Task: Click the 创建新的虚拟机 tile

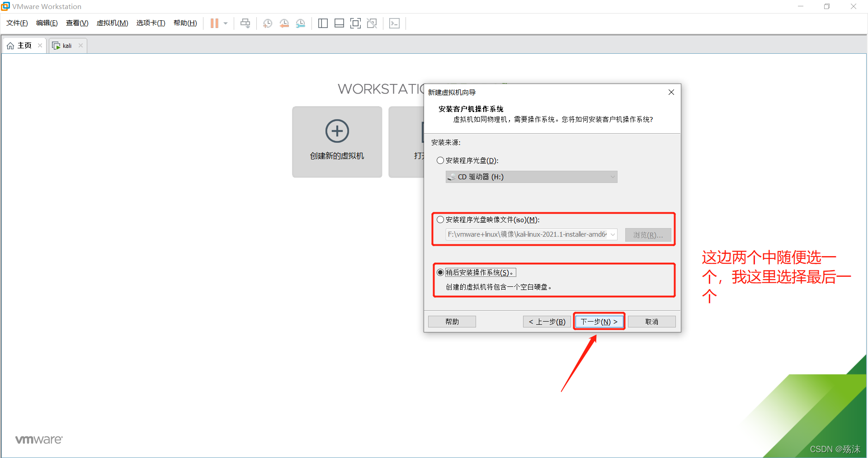Action: 337,142
